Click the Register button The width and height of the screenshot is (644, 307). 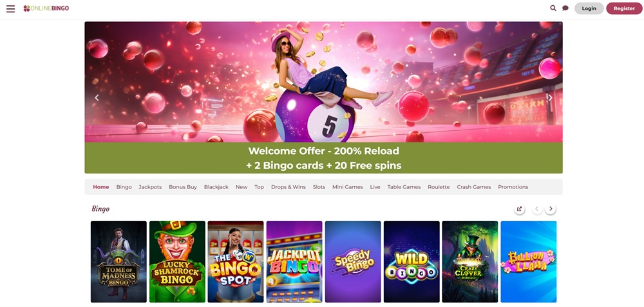tap(624, 8)
